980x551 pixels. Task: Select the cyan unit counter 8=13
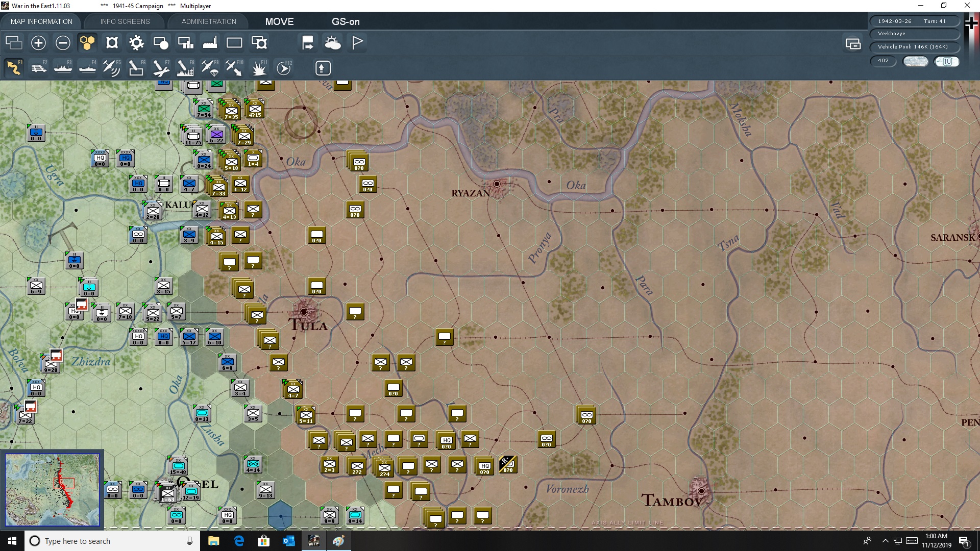pos(202,413)
